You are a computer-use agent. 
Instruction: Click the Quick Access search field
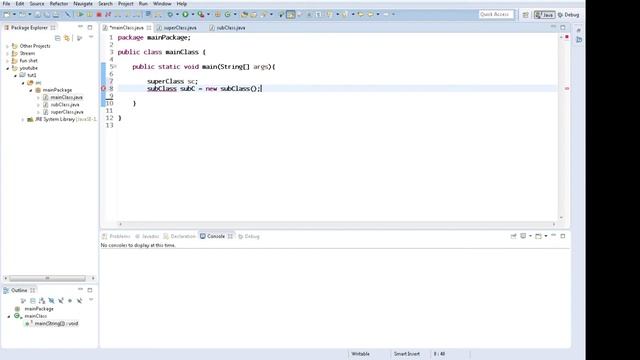click(x=496, y=14)
